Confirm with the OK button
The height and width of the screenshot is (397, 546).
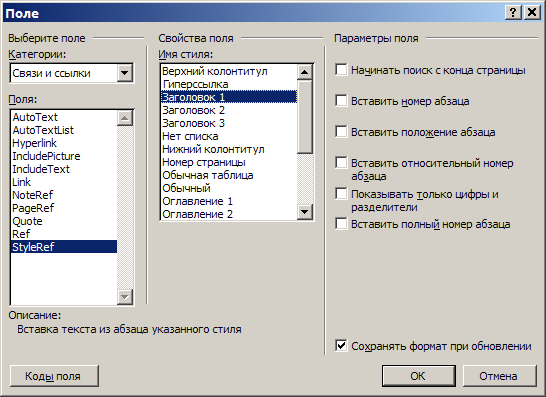[419, 376]
